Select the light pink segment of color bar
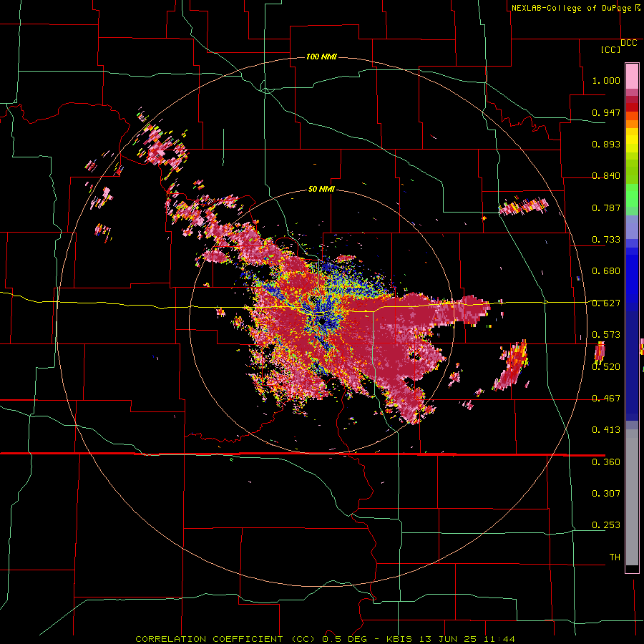Viewport: 644px width, 644px height. [632, 76]
